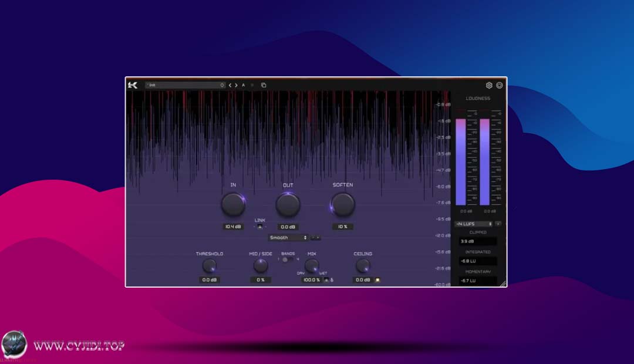The height and width of the screenshot is (364, 634).
Task: Toggle the yellow indicator beside Ceiling value
Action: click(377, 280)
